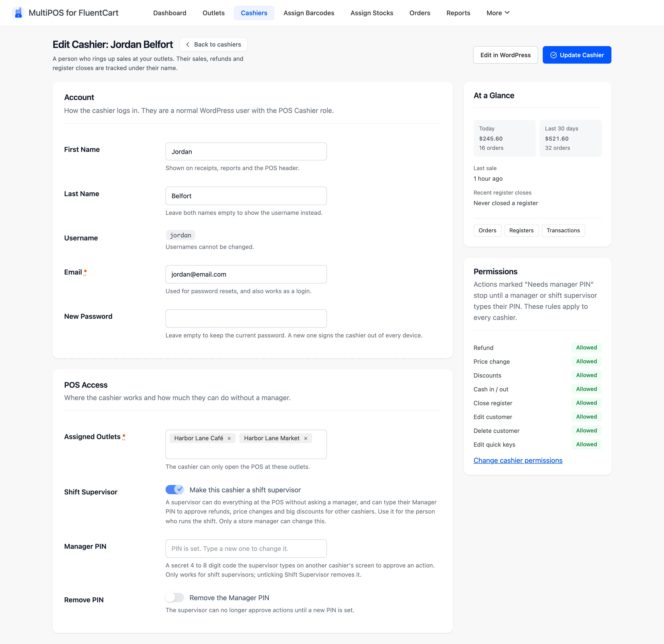Go to Assign Stocks
Viewport: 664px width, 644px height.
click(372, 13)
